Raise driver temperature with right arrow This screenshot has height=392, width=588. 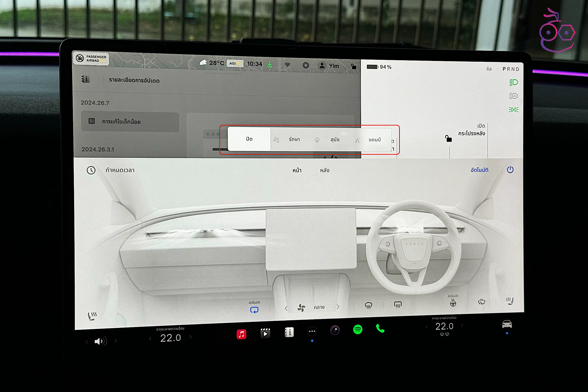(x=462, y=325)
